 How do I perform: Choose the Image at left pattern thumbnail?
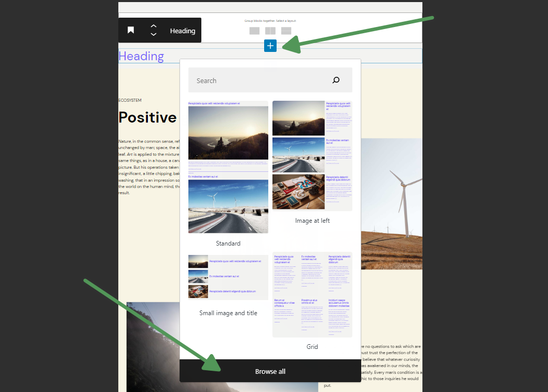click(x=312, y=156)
